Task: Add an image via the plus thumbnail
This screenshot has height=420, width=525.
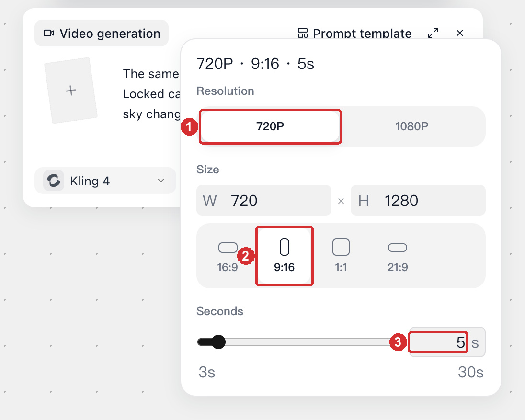Action: click(x=70, y=91)
